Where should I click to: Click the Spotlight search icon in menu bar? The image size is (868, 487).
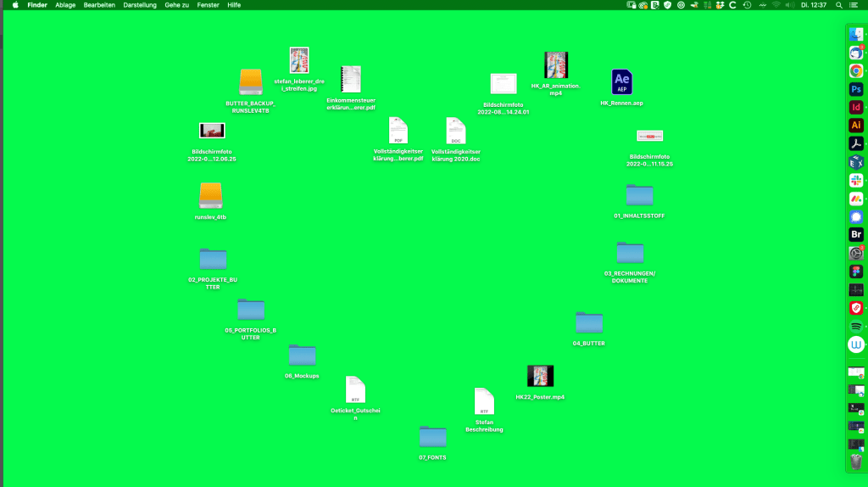click(839, 5)
